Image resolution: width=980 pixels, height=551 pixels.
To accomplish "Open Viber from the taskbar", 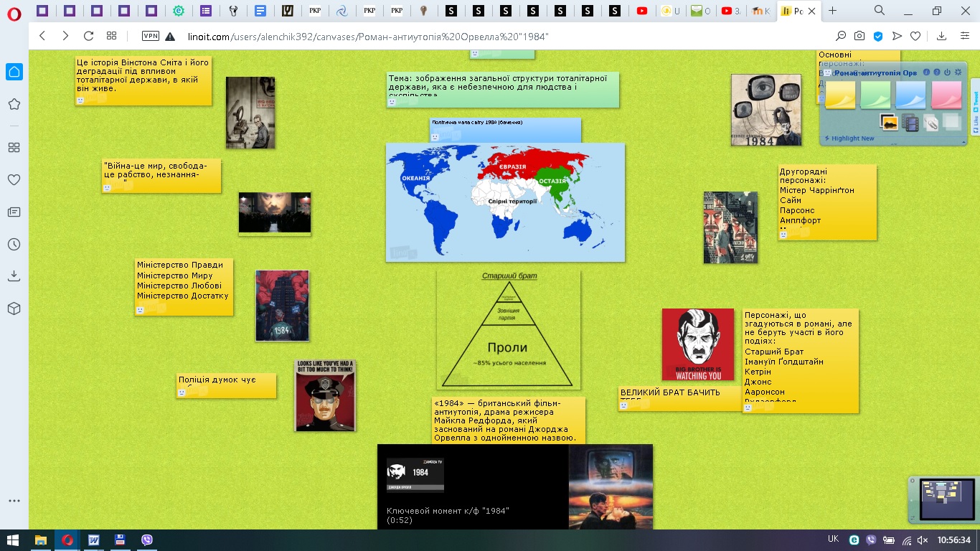I will coord(147,540).
